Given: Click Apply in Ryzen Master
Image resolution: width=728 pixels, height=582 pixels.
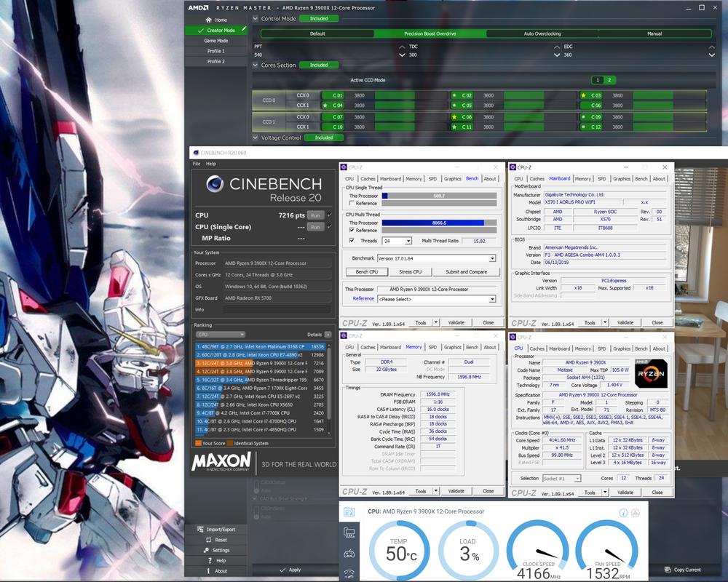Looking at the screenshot, I should (290, 570).
